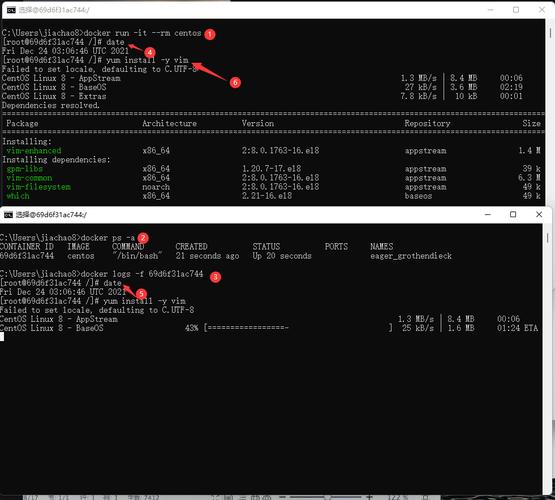The image size is (555, 500).
Task: Click the upper window vertical scrollbar thumb
Action: click(x=550, y=33)
